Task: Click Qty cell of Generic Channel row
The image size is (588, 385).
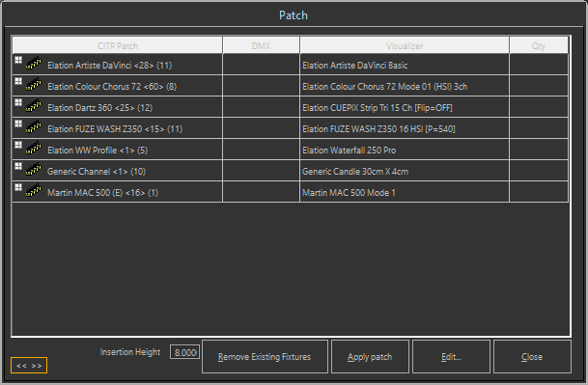Action: 539,171
